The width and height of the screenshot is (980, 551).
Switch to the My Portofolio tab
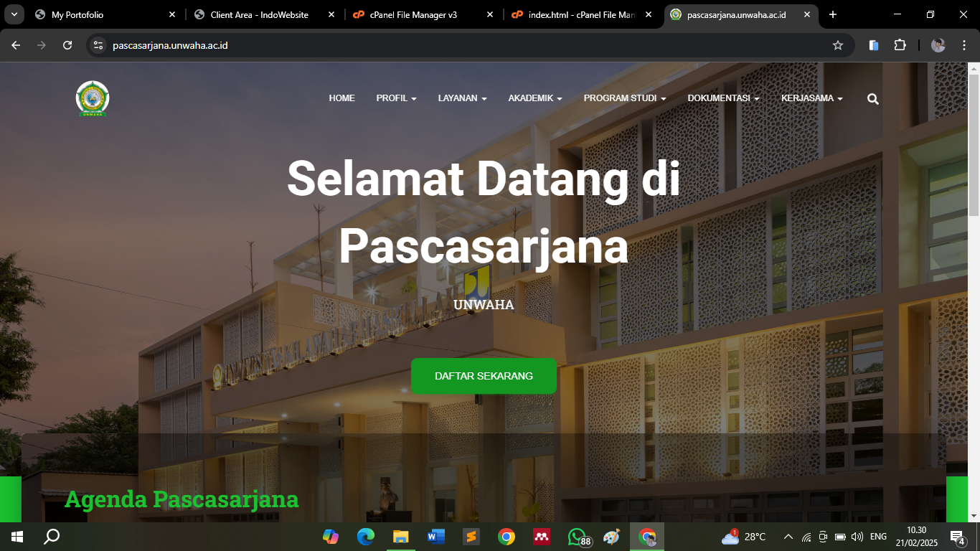[x=105, y=14]
